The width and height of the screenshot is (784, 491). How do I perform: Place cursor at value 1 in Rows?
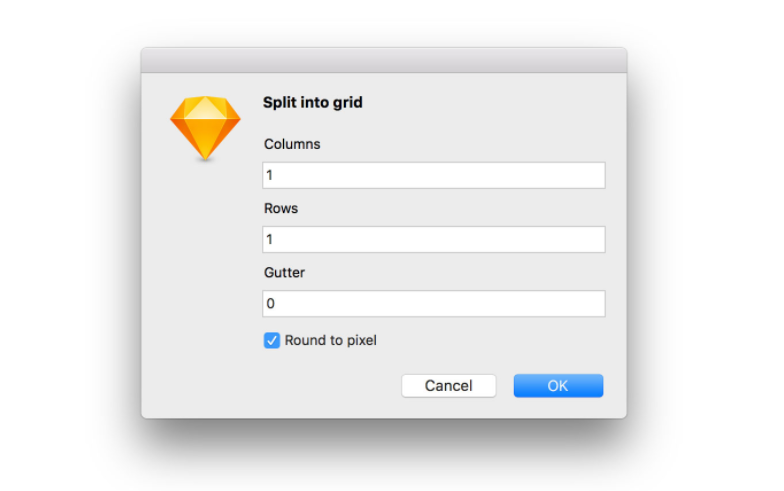pos(270,240)
